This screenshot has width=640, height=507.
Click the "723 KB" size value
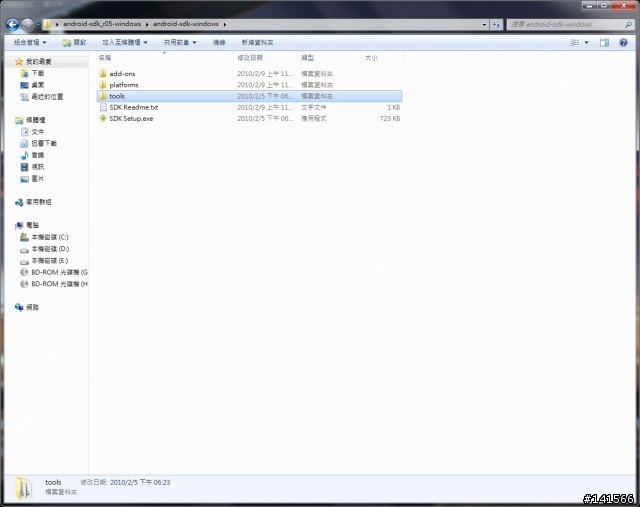(390, 119)
